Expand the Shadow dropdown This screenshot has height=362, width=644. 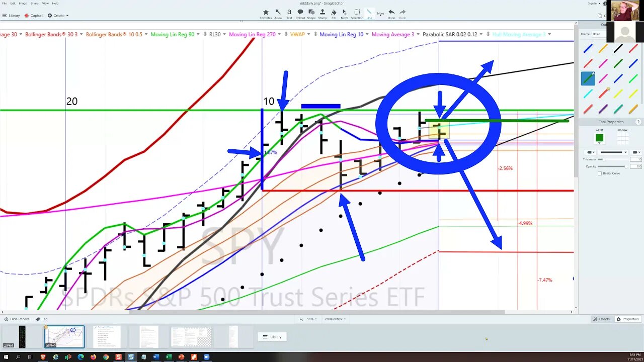pyautogui.click(x=623, y=130)
